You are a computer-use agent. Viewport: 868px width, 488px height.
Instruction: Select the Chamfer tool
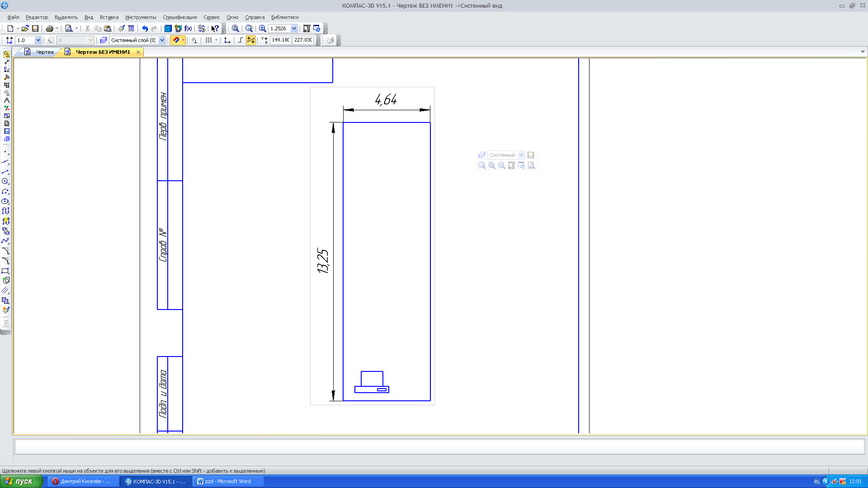pyautogui.click(x=5, y=251)
